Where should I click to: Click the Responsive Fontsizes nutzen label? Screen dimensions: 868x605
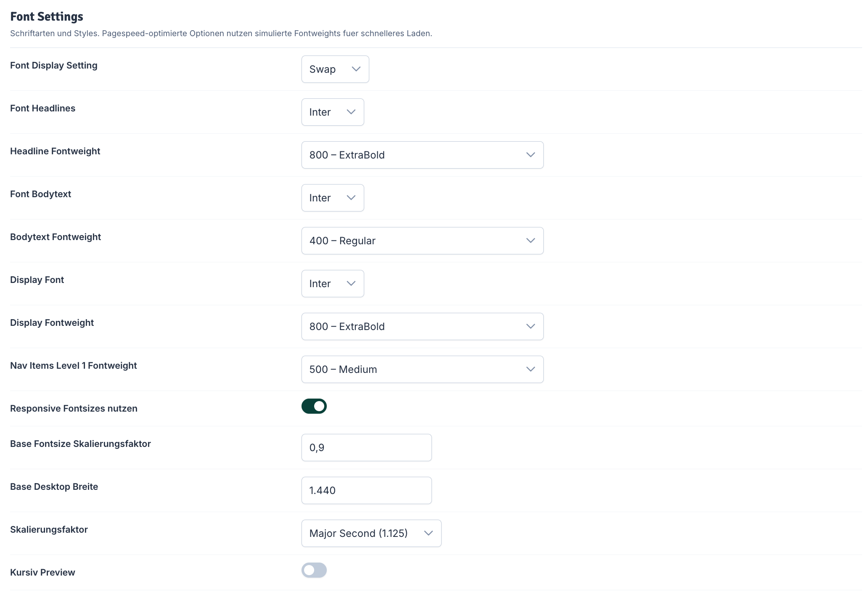(74, 409)
